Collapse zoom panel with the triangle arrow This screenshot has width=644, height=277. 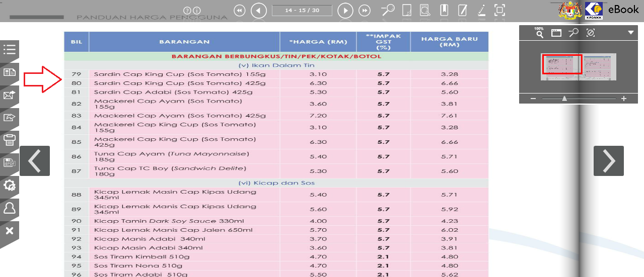pyautogui.click(x=631, y=33)
